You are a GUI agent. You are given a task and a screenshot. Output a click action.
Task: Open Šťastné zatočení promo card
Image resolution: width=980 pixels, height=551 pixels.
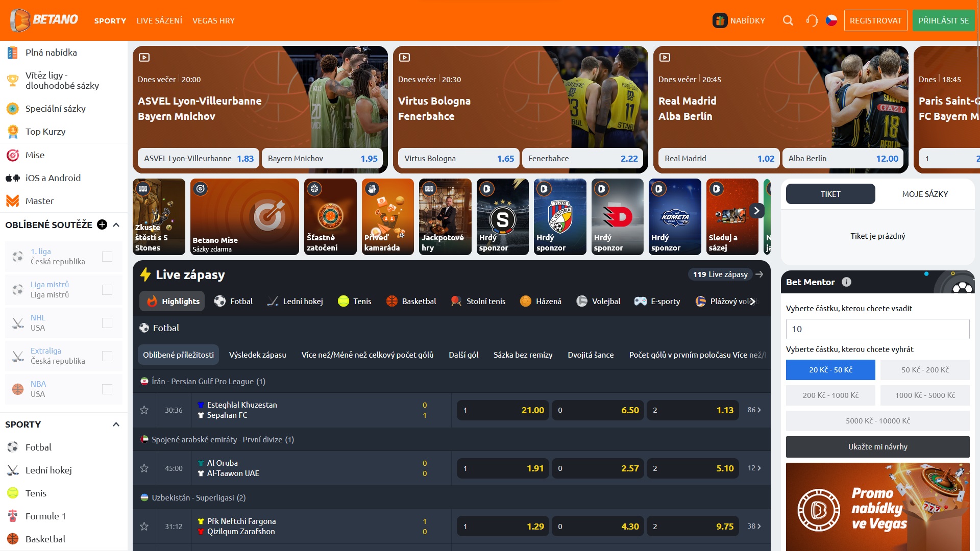(x=330, y=217)
